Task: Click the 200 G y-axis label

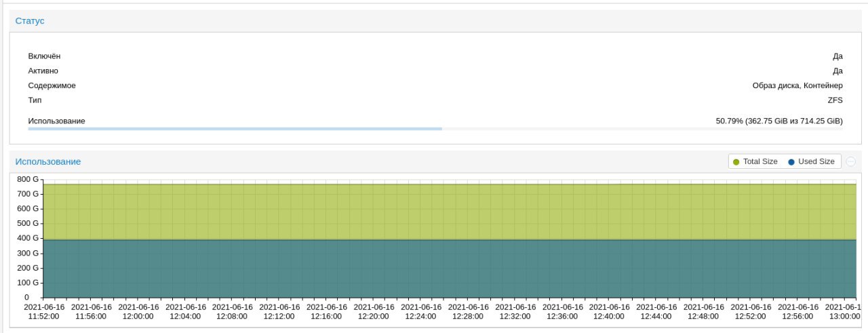Action: tap(28, 267)
